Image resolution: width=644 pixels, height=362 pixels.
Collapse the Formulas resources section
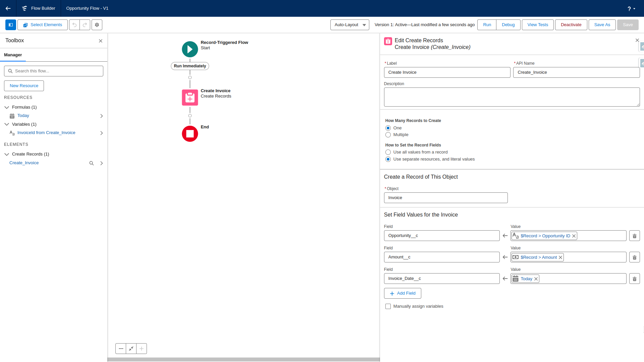pos(7,107)
